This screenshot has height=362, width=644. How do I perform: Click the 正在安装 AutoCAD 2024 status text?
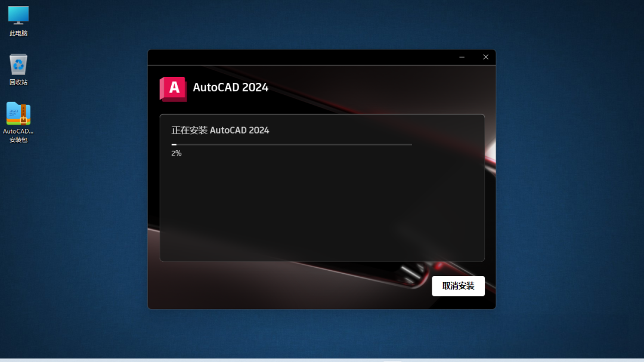pyautogui.click(x=220, y=130)
